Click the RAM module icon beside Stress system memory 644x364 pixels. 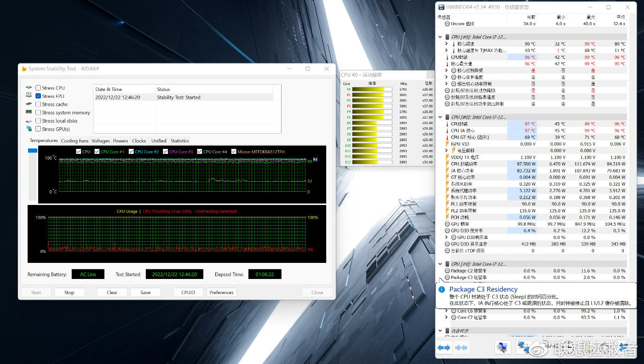point(29,113)
